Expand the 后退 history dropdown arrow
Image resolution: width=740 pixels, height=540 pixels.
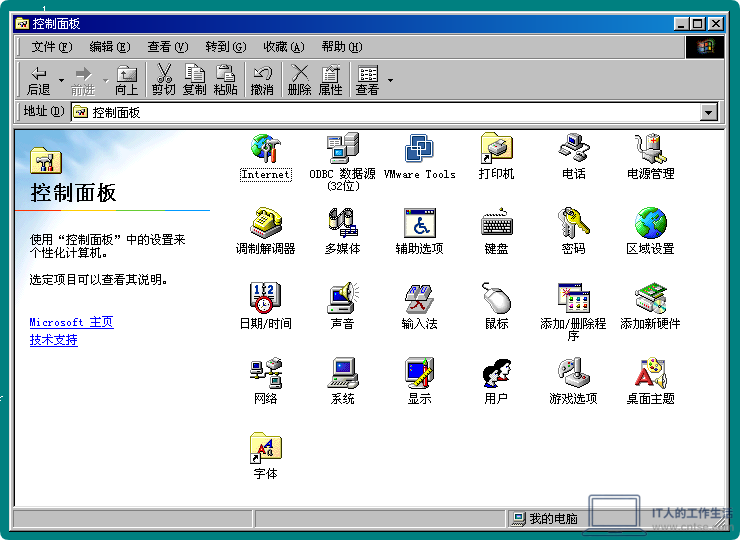[61, 80]
